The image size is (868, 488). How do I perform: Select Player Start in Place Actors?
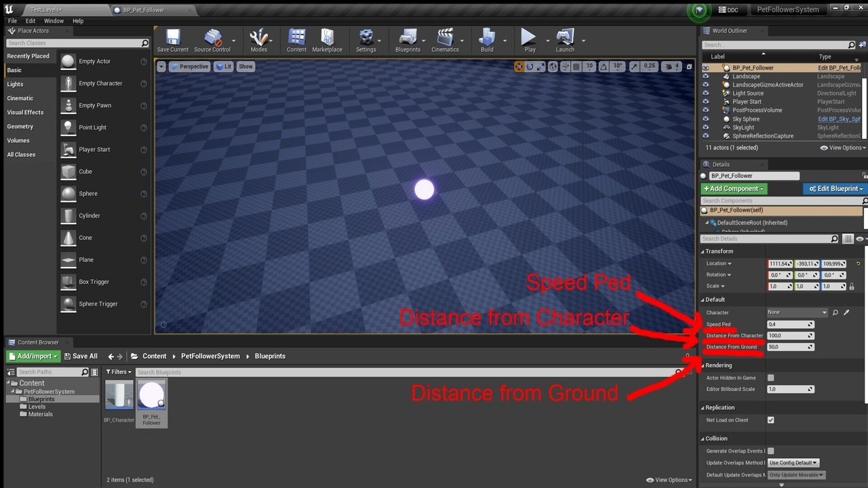point(94,150)
